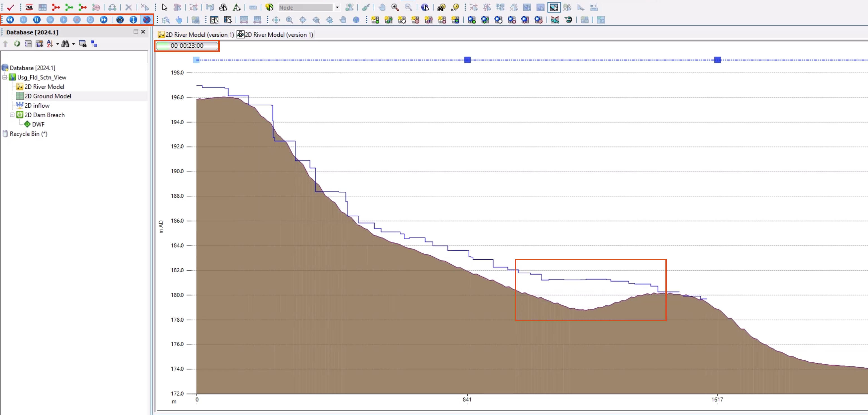The width and height of the screenshot is (868, 415).
Task: Click the play forward replay button
Action: 64,20
